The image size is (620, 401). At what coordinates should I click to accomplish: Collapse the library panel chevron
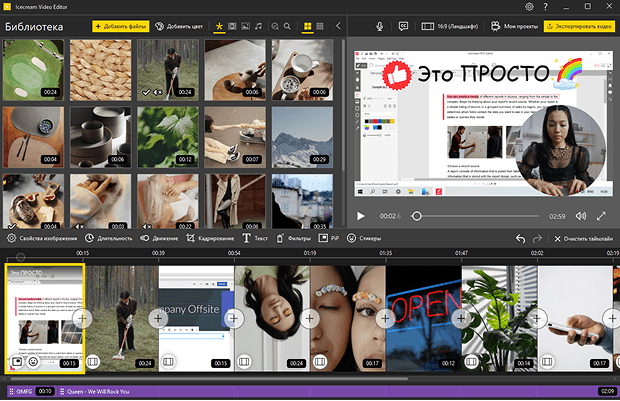pyautogui.click(x=338, y=26)
